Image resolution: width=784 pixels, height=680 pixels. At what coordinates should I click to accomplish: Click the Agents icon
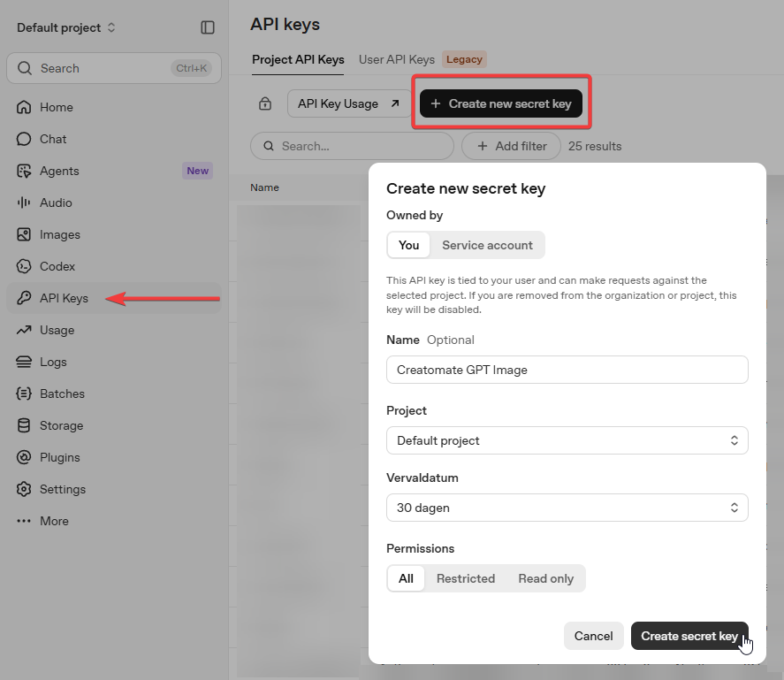24,172
